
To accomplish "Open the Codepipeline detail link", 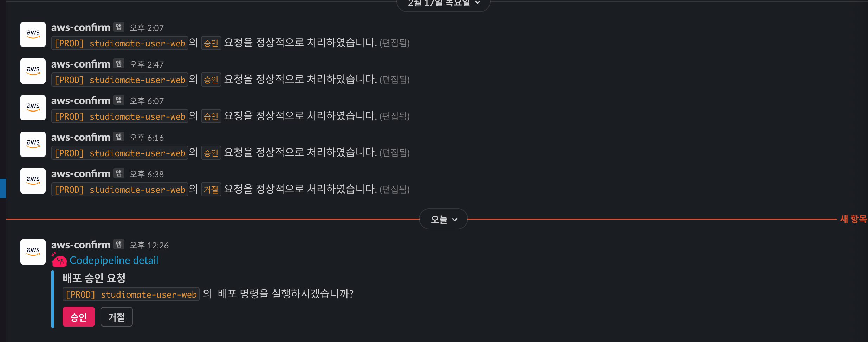I will coord(114,260).
